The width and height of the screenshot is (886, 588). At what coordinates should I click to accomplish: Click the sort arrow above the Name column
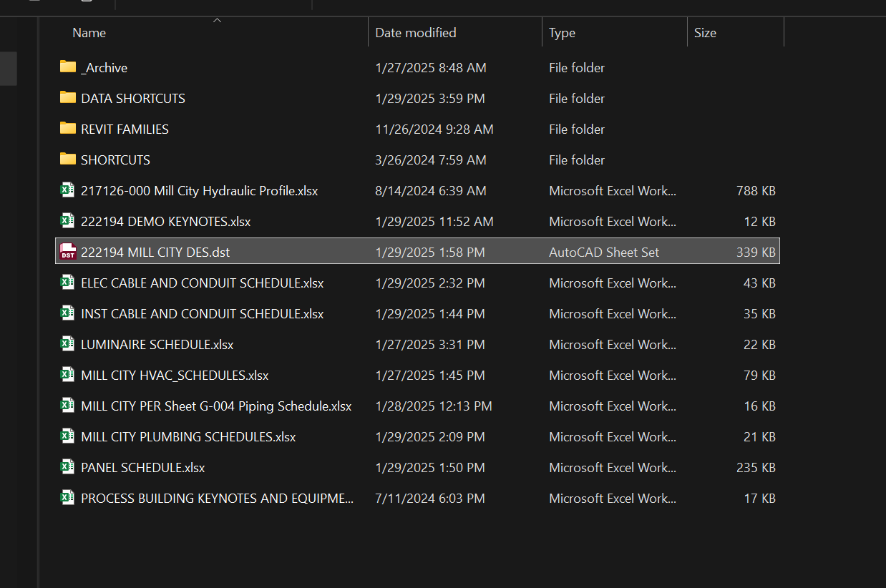218,21
